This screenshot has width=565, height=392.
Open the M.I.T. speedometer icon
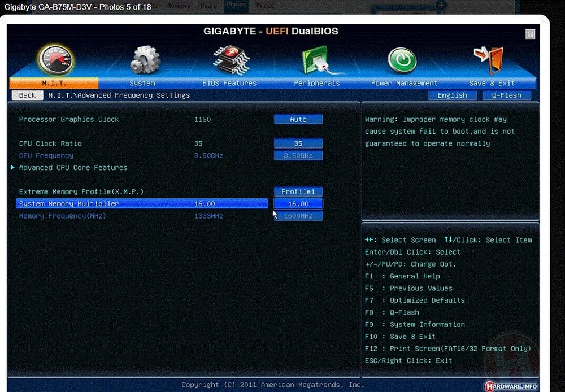(56, 60)
